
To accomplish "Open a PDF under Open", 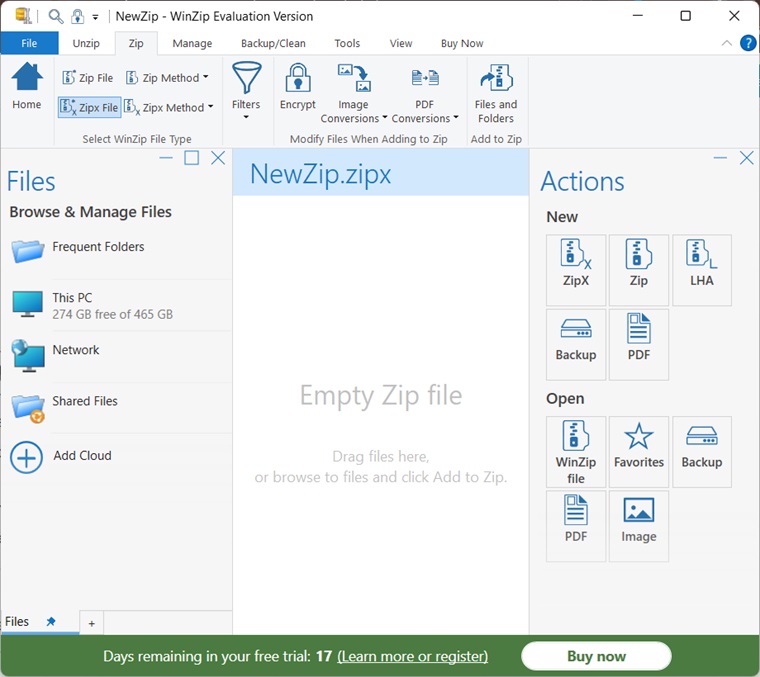I will (x=576, y=526).
